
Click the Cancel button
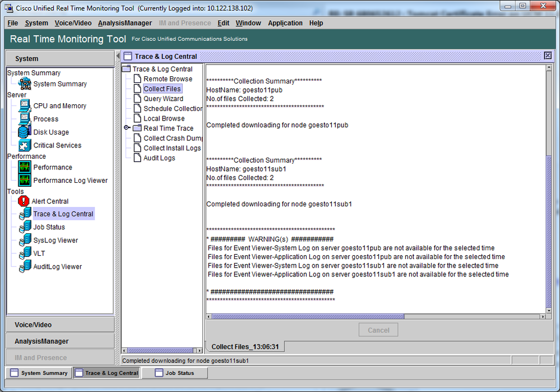378,330
